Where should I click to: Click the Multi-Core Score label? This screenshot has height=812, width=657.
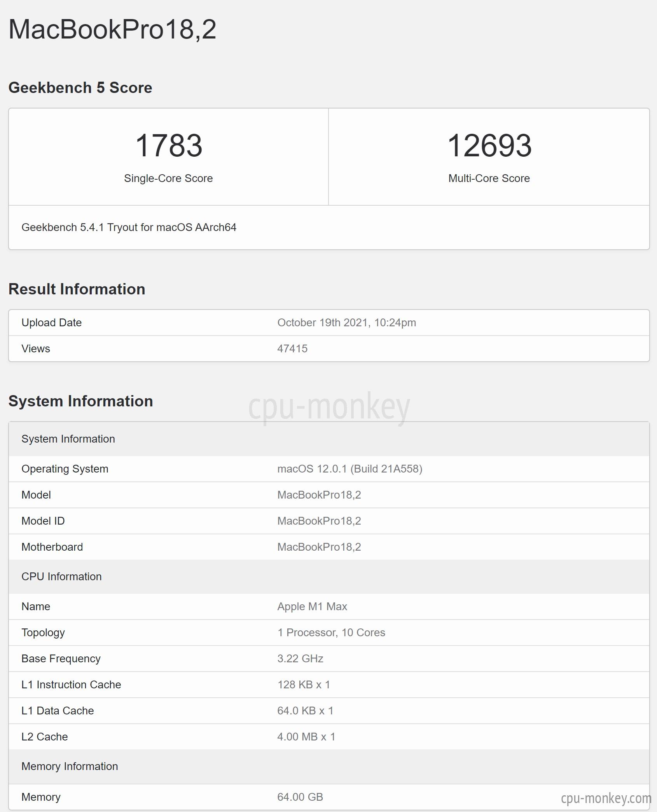coord(489,178)
